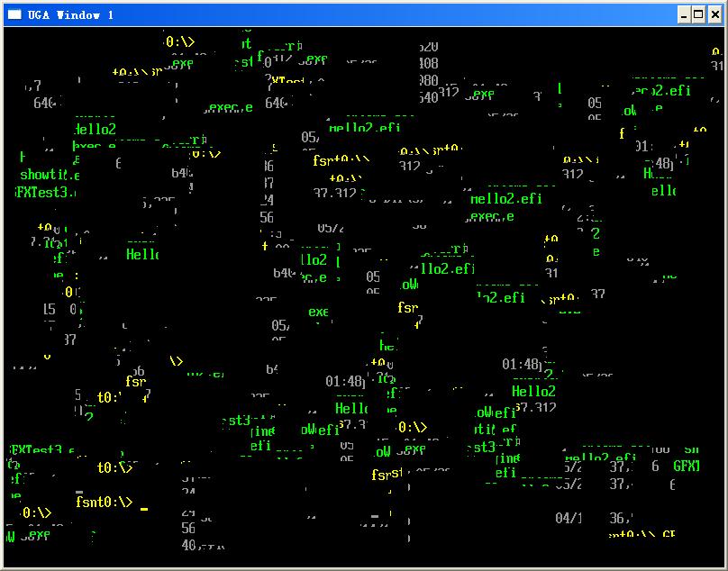Click the yellow cursor after the fsnt0 prompt
This screenshot has width=728, height=571.
click(144, 509)
